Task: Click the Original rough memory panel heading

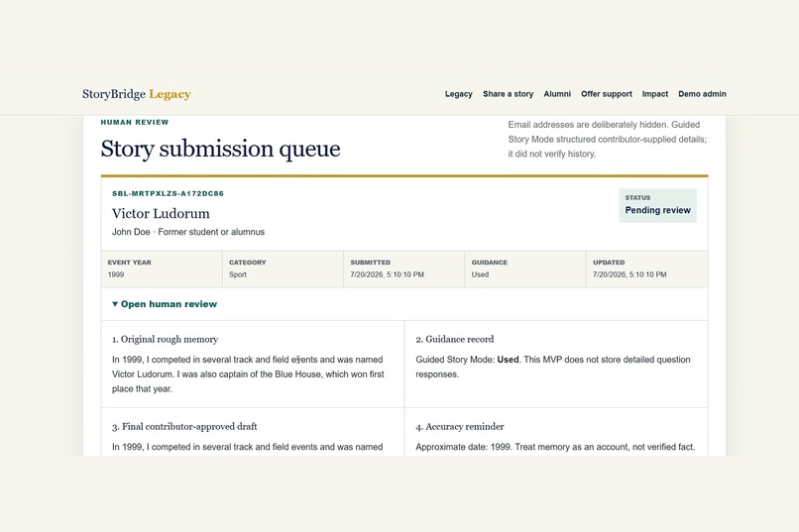Action: pos(165,339)
